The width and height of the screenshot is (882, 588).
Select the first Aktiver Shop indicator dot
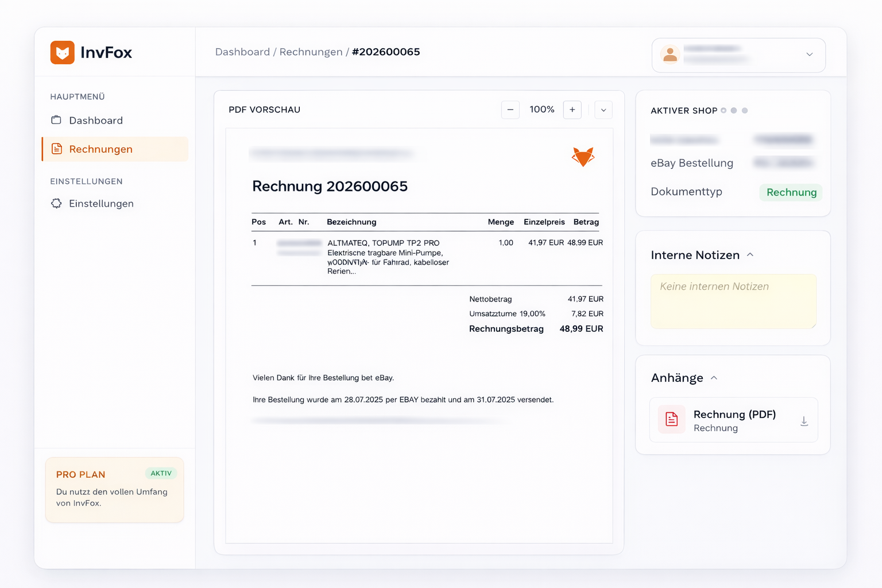click(723, 110)
